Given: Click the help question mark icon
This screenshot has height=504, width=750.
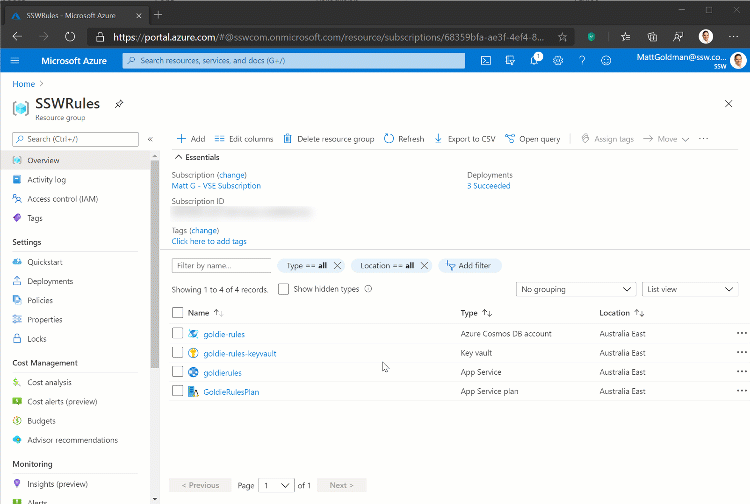Looking at the screenshot, I should tap(582, 61).
